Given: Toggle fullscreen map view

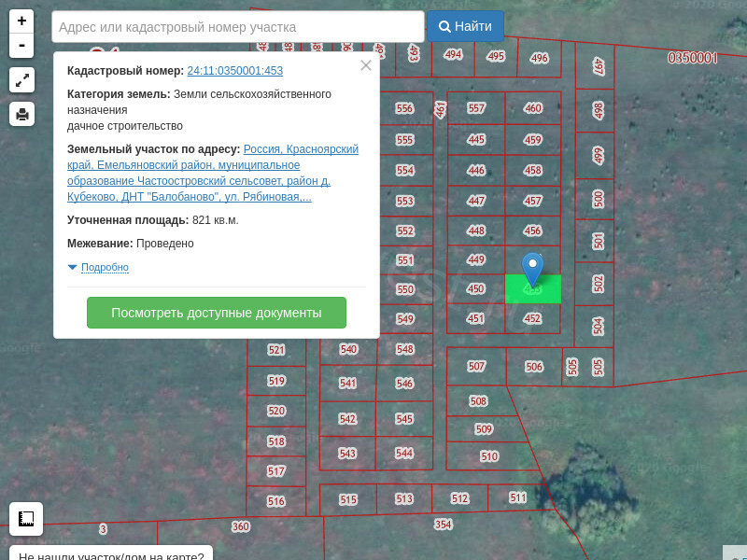Looking at the screenshot, I should click(21, 80).
